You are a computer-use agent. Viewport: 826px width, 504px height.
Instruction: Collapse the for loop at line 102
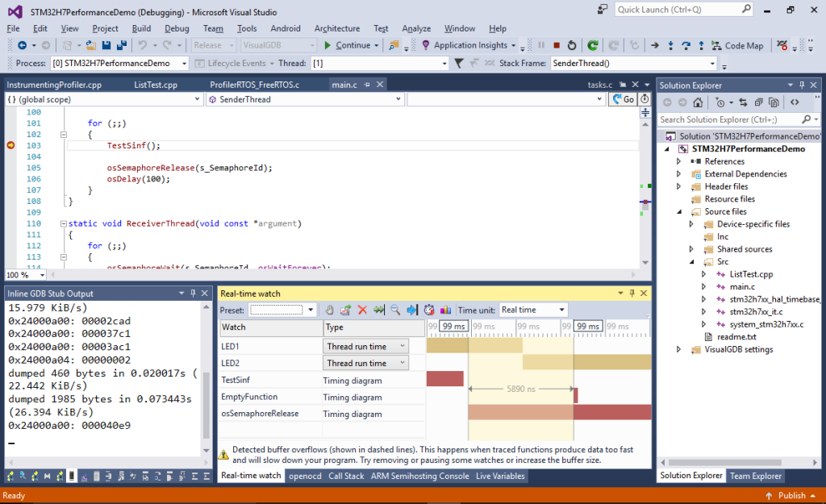[x=63, y=134]
